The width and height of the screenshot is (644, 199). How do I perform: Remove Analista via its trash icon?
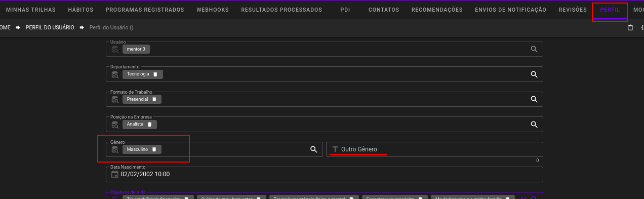click(x=150, y=124)
